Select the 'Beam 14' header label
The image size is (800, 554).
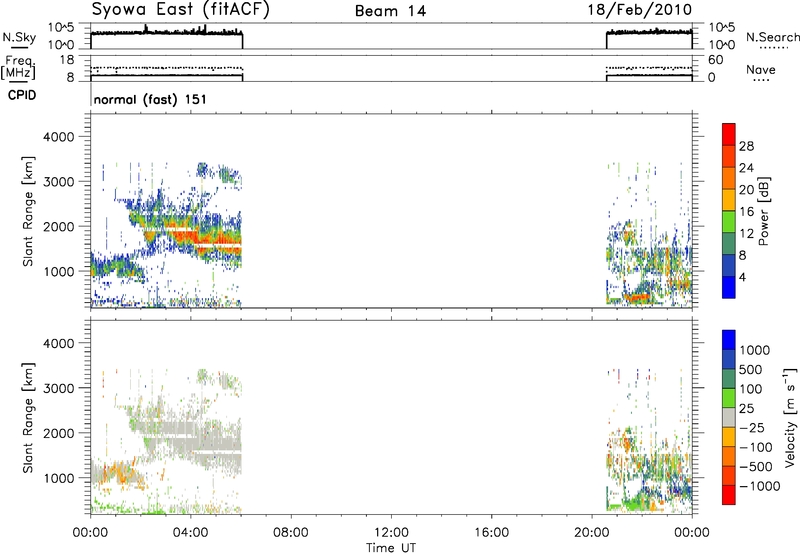[x=390, y=11]
